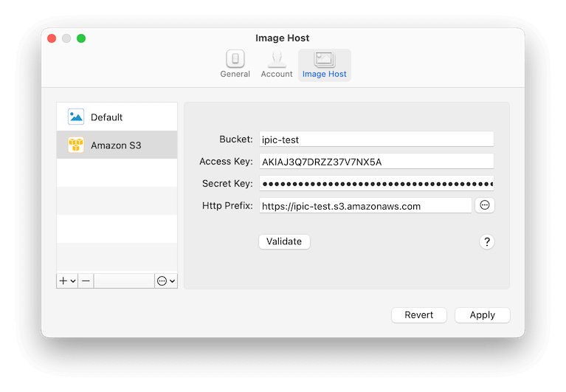
Task: Open the list action ellipsis dropdown
Action: 166,281
